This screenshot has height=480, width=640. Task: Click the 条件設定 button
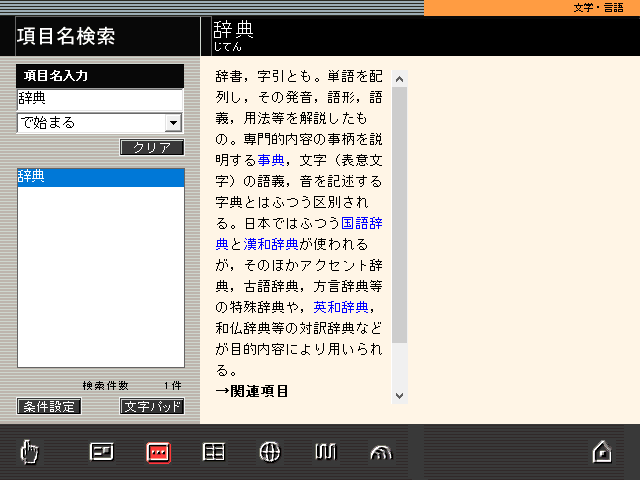49,407
